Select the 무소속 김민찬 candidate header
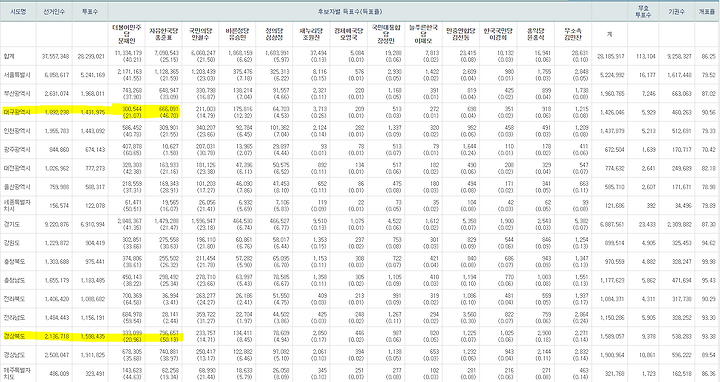 tap(573, 34)
